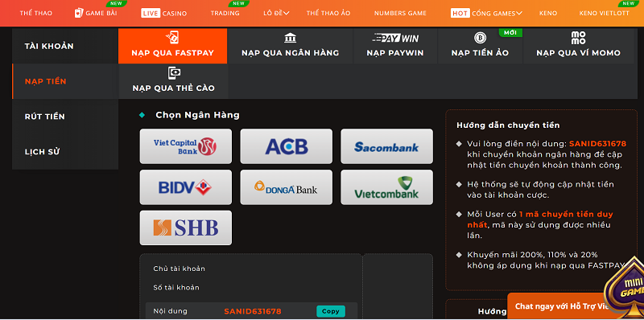
Task: Click the bitcoin icon above Nạp Tiền Ảo
Action: [x=480, y=38]
